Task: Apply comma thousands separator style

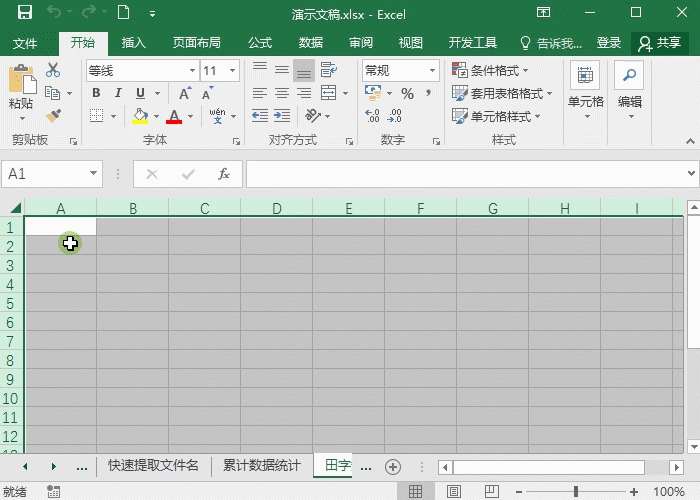Action: [428, 93]
